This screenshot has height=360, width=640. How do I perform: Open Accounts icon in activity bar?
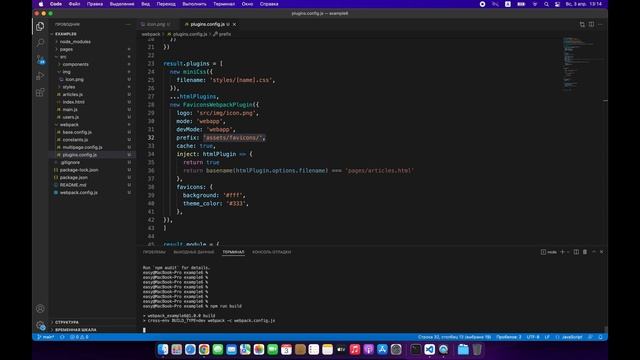(x=40, y=309)
